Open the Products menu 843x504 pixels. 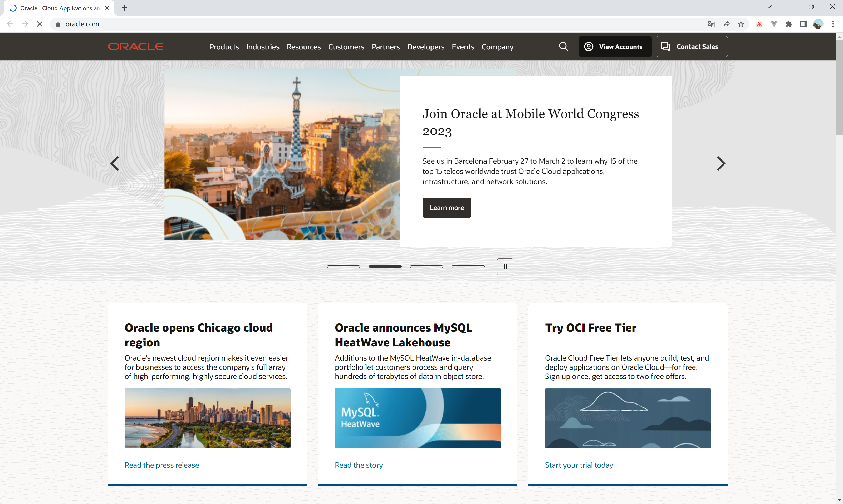[x=224, y=47]
